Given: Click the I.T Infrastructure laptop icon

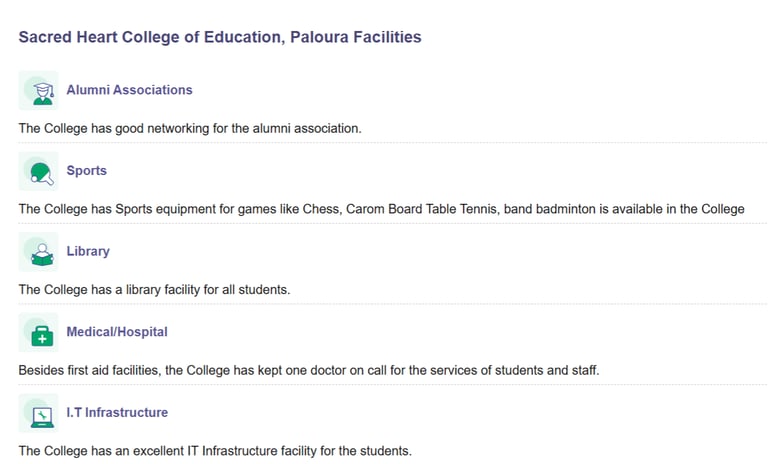Looking at the screenshot, I should pos(38,413).
